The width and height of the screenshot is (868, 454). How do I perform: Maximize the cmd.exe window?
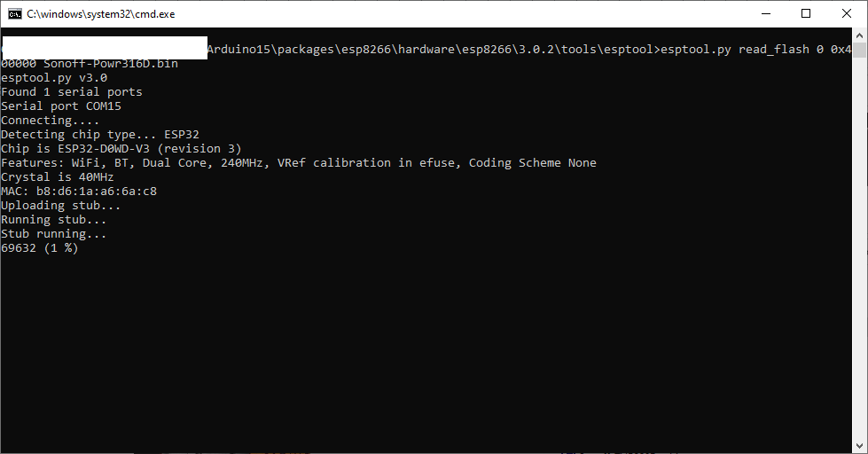pyautogui.click(x=806, y=14)
